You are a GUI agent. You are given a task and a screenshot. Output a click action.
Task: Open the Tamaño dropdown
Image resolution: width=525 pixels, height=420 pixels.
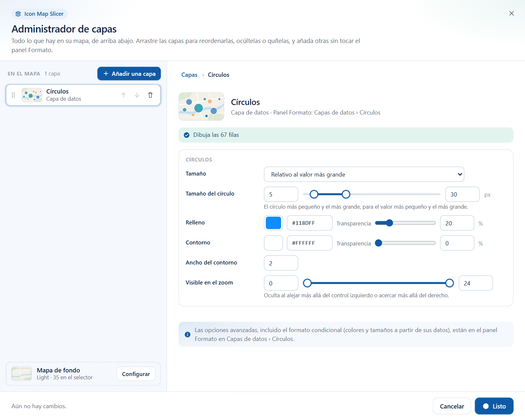364,174
